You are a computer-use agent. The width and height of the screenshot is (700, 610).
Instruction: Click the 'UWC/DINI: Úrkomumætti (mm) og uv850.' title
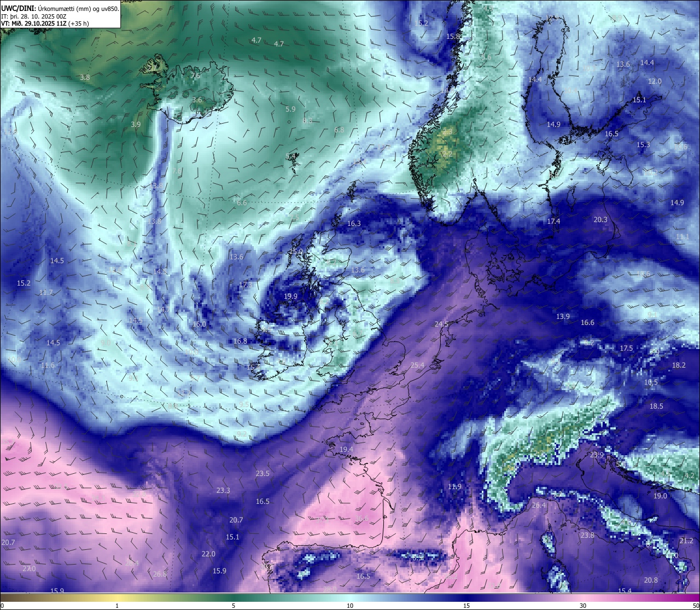(x=60, y=9)
